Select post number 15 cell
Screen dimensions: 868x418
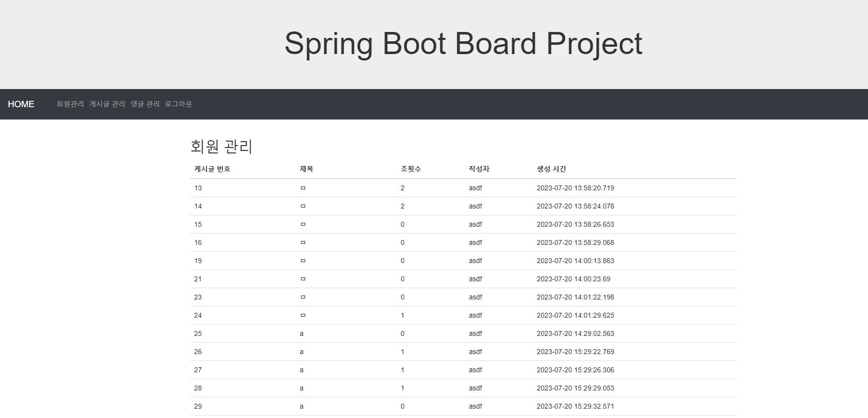198,224
